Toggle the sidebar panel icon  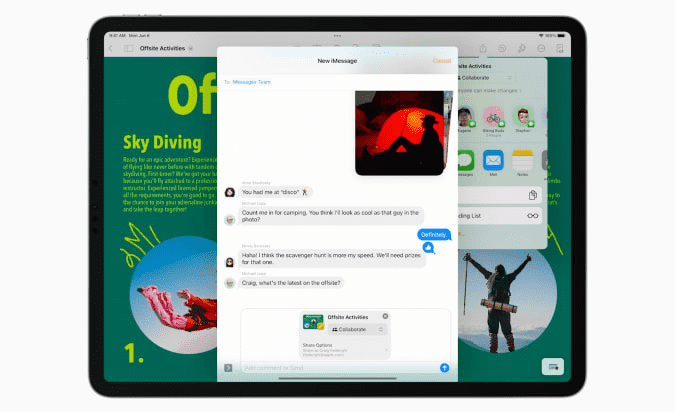tap(129, 48)
